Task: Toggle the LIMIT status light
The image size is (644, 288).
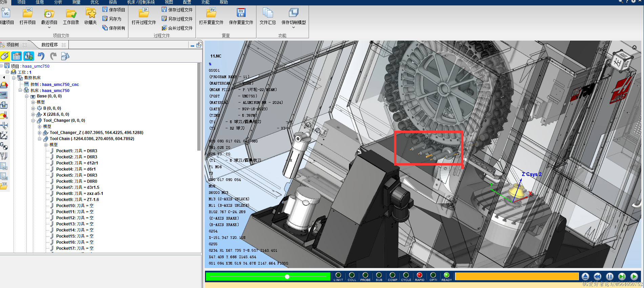Action: [x=338, y=275]
